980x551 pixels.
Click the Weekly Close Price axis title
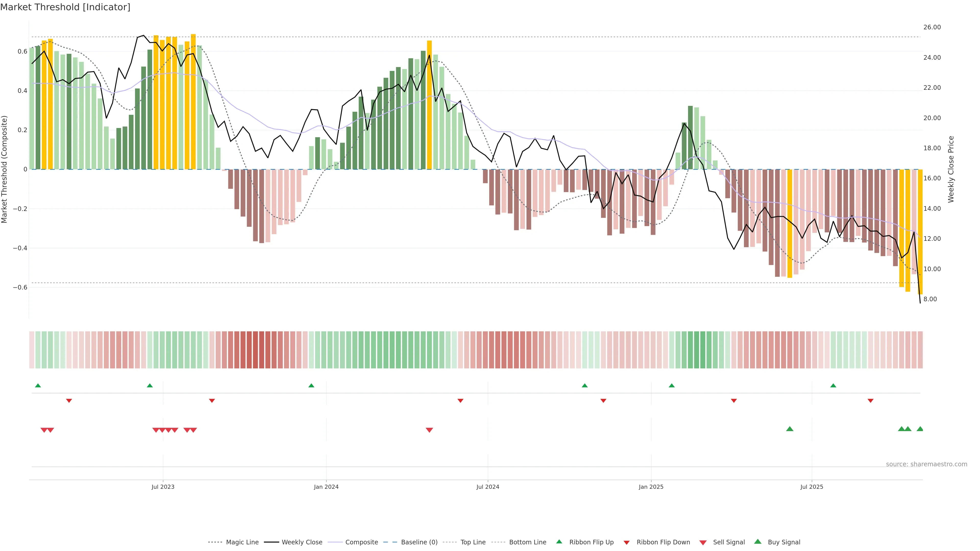951,169
